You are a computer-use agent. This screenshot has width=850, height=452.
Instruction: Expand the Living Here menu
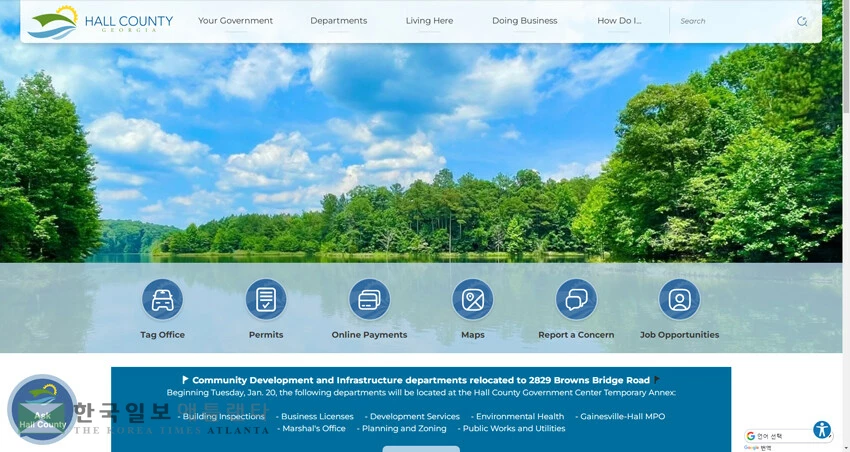coord(429,21)
